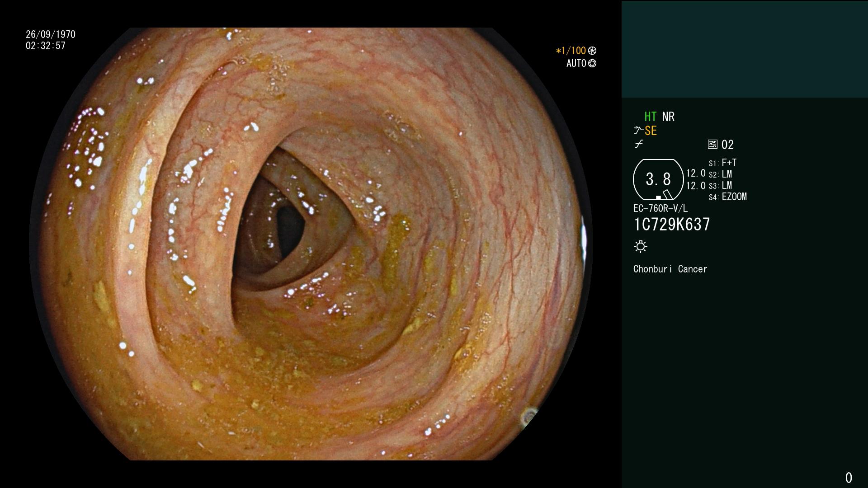868x488 pixels.
Task: Click the Chonburi Cancer facility label
Action: pos(670,269)
